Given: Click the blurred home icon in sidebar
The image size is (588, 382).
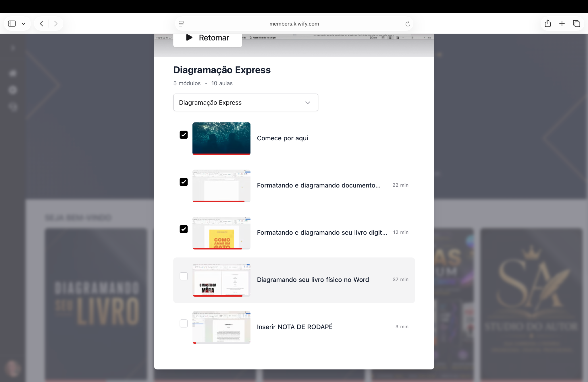Looking at the screenshot, I should click(13, 73).
